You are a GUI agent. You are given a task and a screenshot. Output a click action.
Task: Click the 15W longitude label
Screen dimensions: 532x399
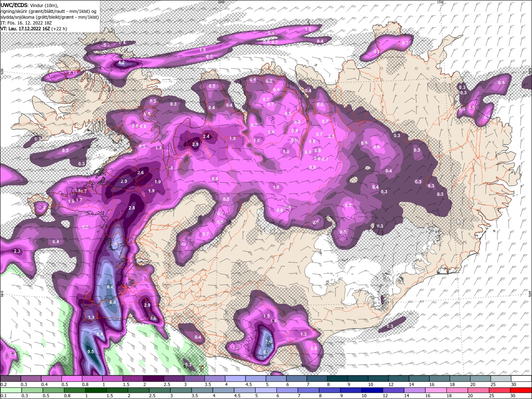coord(440,2)
